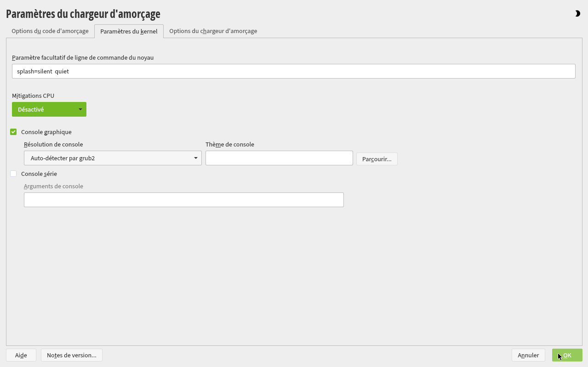Toggle the dark mode moon icon
The width and height of the screenshot is (588, 367).
point(577,14)
